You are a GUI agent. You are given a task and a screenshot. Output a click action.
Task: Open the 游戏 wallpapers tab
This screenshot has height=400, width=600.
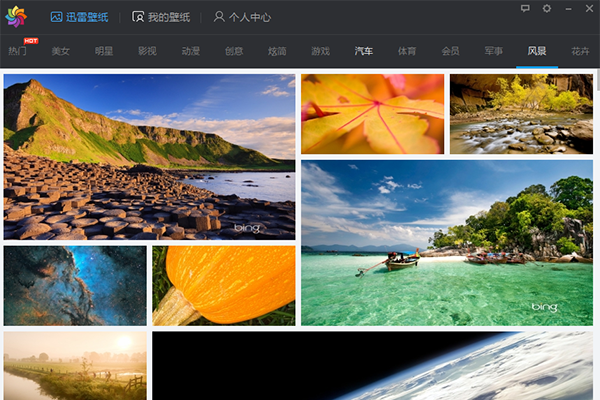tap(320, 51)
